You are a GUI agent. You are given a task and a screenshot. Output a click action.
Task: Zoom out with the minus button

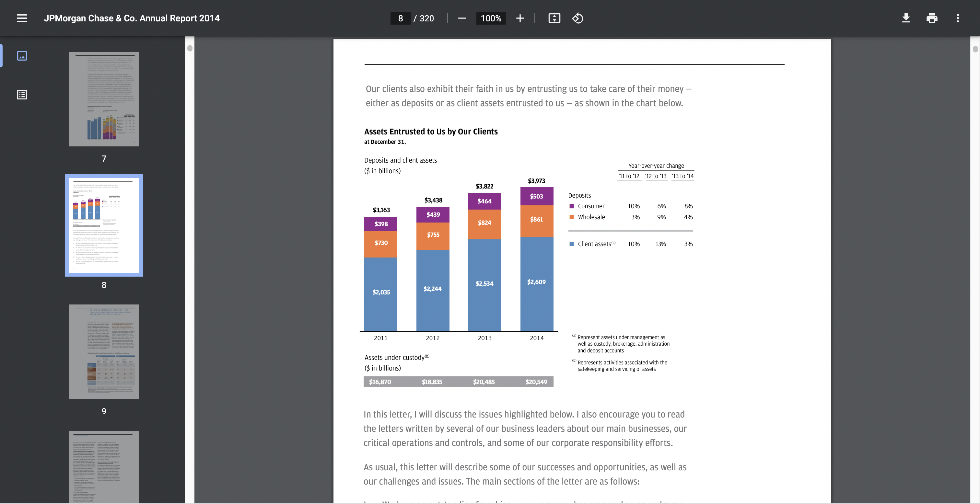462,18
